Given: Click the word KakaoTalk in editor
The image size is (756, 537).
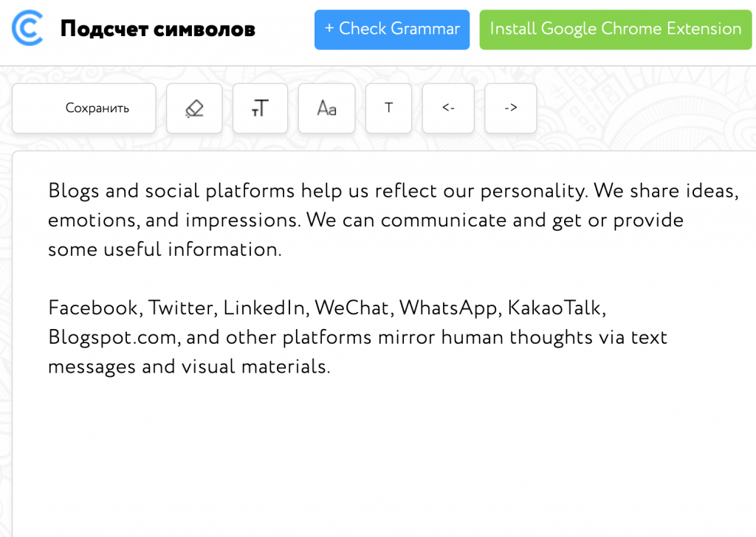Looking at the screenshot, I should click(557, 308).
